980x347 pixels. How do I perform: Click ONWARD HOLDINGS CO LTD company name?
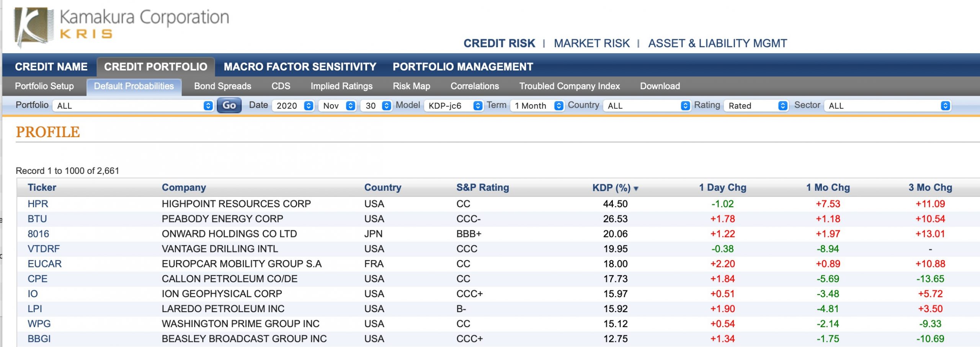tap(229, 234)
